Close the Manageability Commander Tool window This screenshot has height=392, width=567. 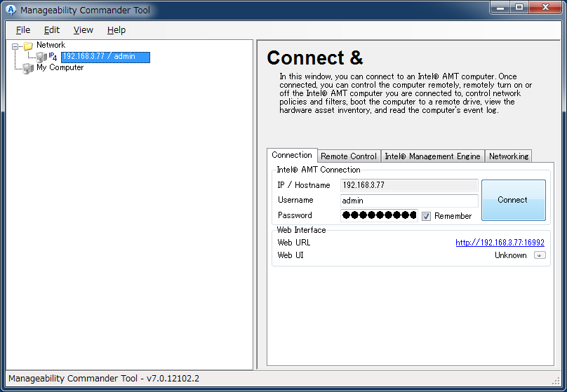click(x=546, y=7)
